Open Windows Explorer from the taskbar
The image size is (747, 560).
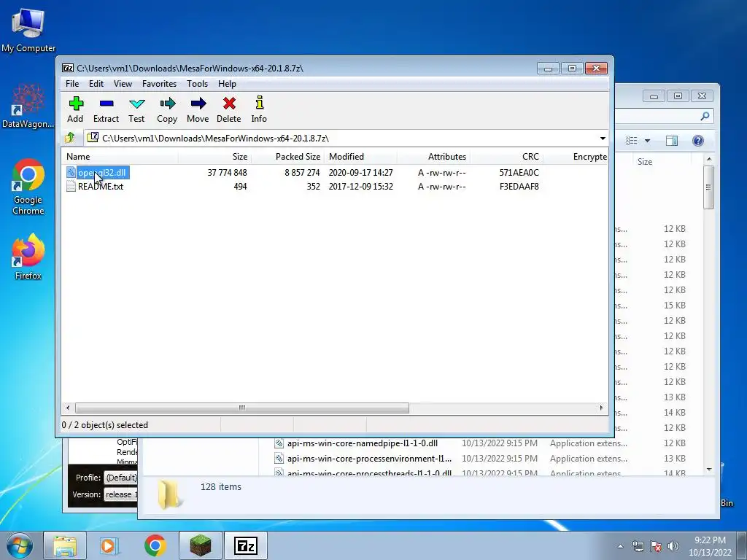point(65,545)
